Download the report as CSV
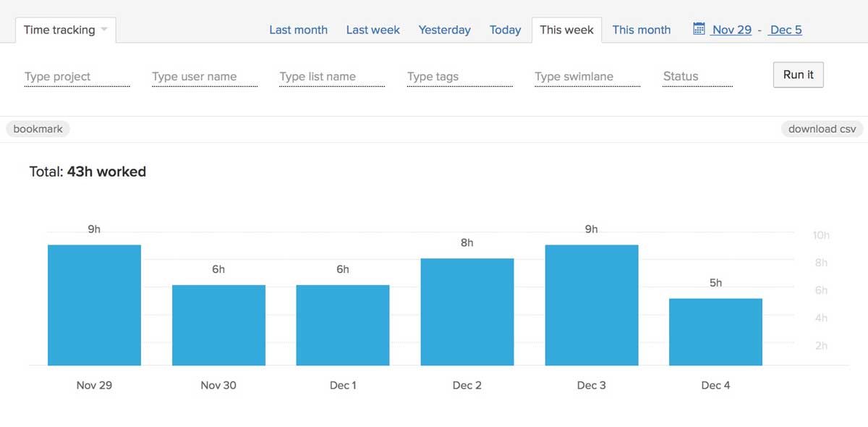 point(822,129)
